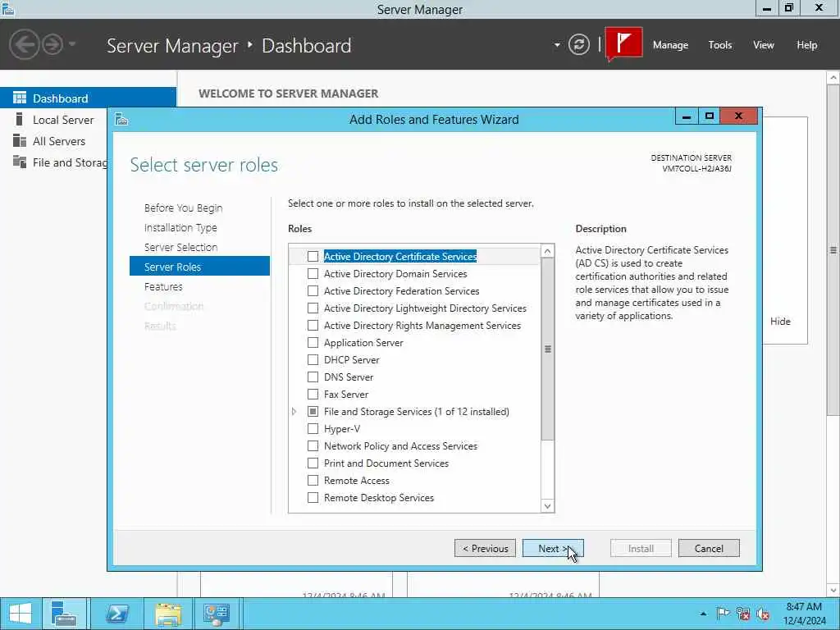Open the Manage menu
This screenshot has height=630, width=840.
click(x=670, y=45)
